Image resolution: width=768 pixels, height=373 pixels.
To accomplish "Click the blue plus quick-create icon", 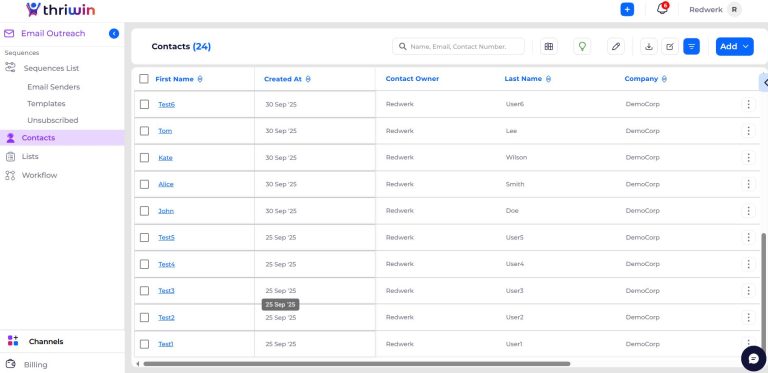I will pos(627,9).
